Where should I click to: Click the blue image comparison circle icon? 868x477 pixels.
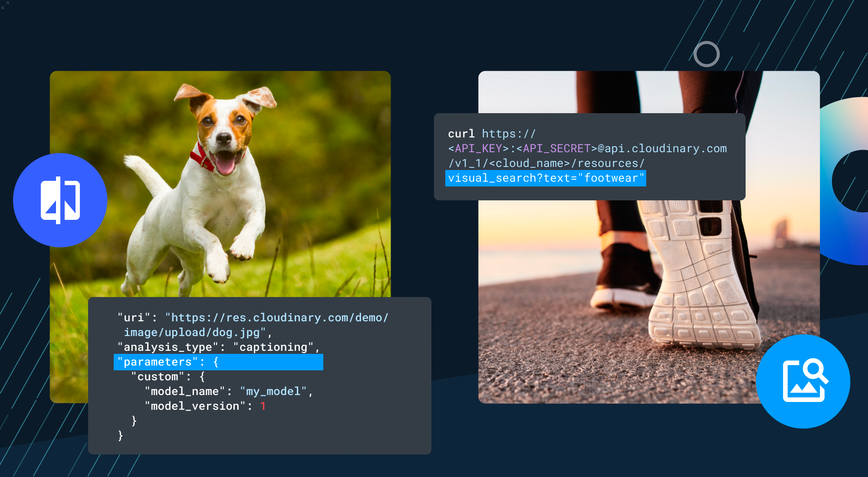tap(60, 200)
